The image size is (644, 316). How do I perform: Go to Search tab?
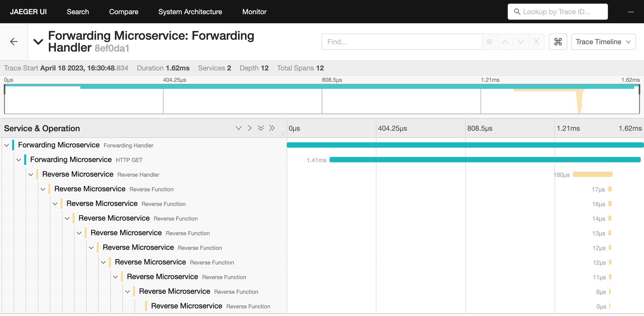[78, 11]
